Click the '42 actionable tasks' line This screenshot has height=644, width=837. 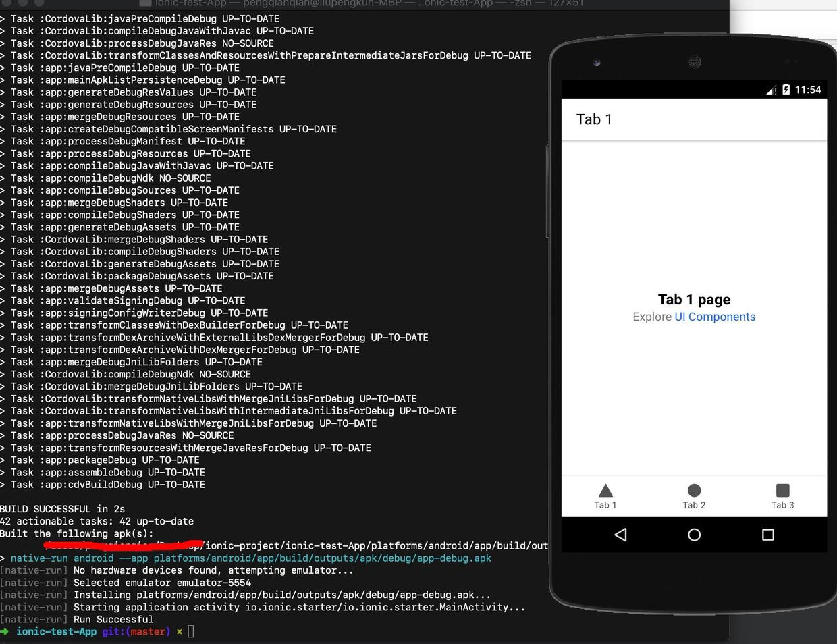tap(97, 521)
